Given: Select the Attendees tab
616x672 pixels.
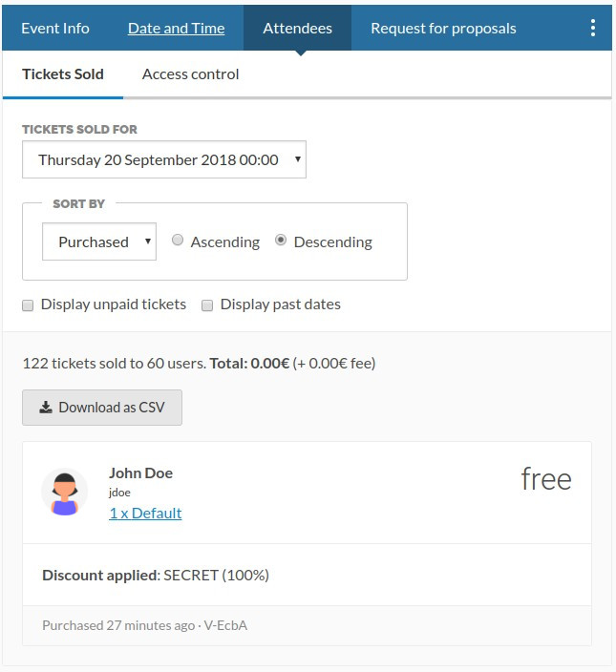Looking at the screenshot, I should [x=298, y=29].
